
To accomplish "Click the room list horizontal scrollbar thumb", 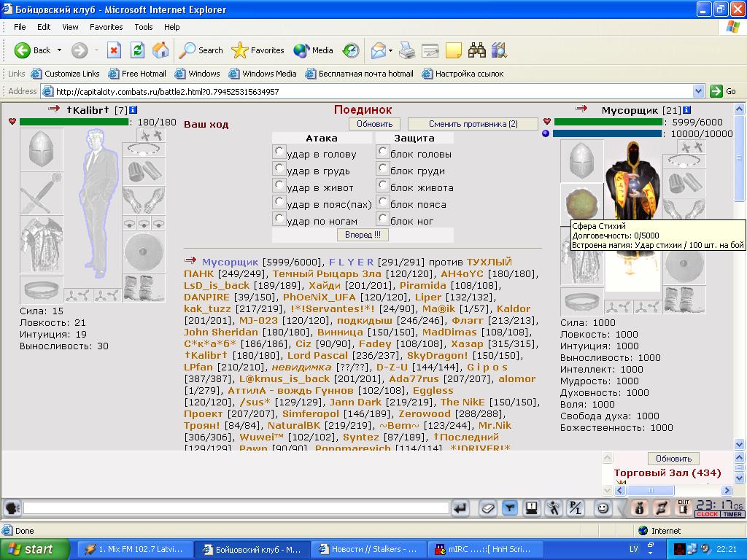I will pyautogui.click(x=650, y=490).
